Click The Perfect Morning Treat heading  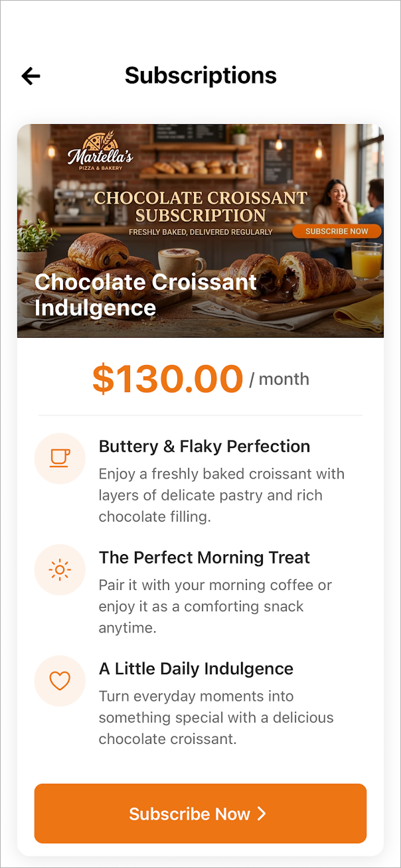[x=204, y=557]
